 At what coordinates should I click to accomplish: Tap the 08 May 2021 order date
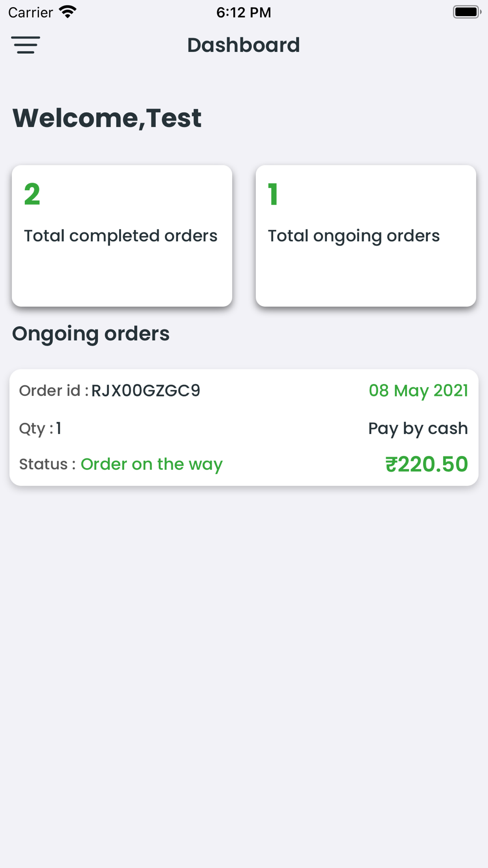pos(418,391)
